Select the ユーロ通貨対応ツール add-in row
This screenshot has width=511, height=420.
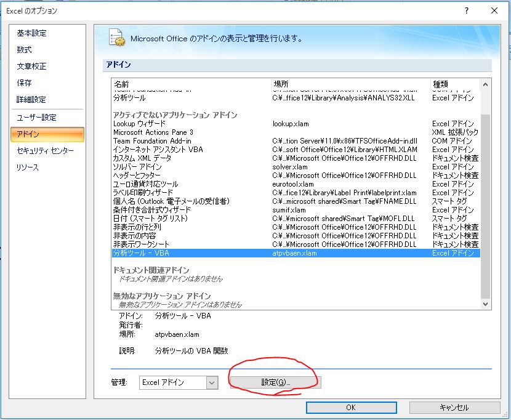[146, 184]
